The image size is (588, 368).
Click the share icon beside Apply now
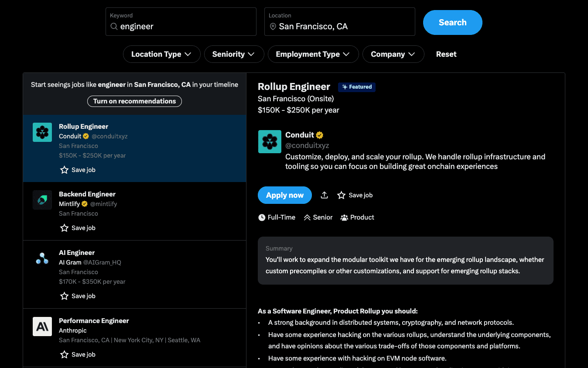324,195
